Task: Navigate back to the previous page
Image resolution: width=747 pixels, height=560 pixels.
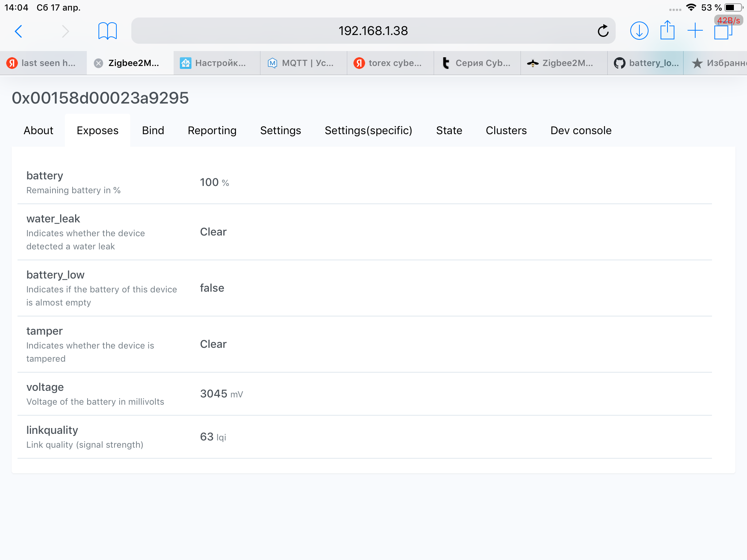Action: (19, 31)
